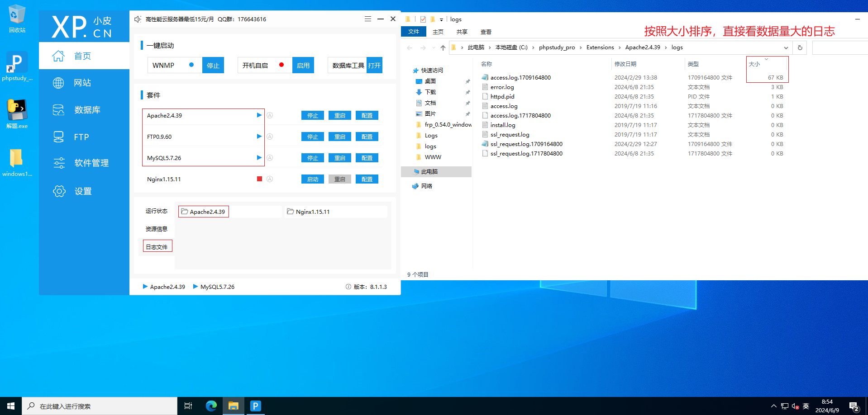Screen dimensions: 868x415
Task: Click the Extensions breadcrumb in address bar
Action: coord(600,47)
